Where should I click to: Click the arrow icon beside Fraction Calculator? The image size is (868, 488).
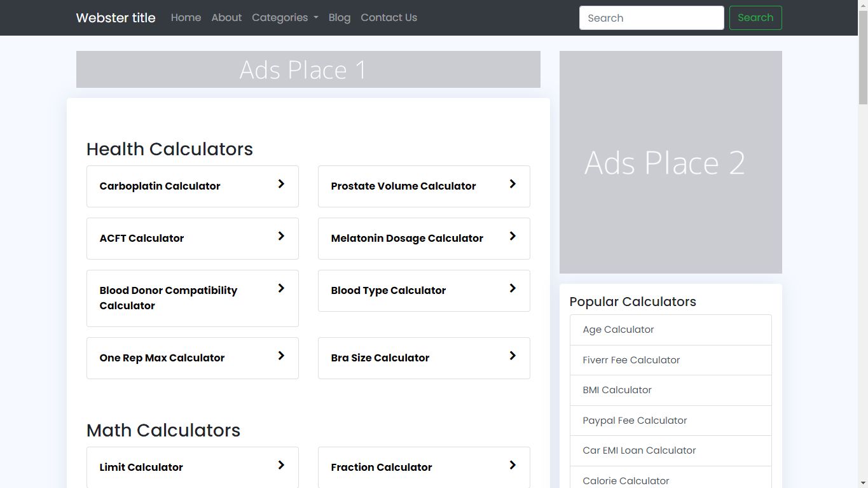tap(513, 466)
